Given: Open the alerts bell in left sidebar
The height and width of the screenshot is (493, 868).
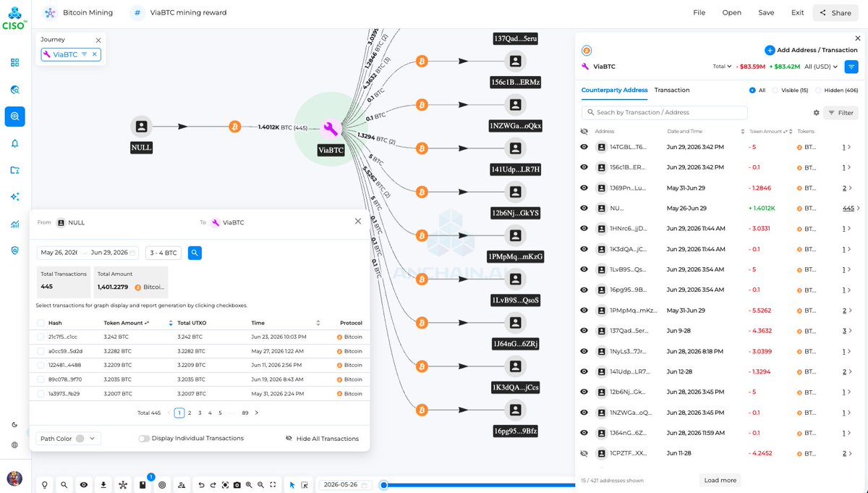Looking at the screenshot, I should point(15,143).
